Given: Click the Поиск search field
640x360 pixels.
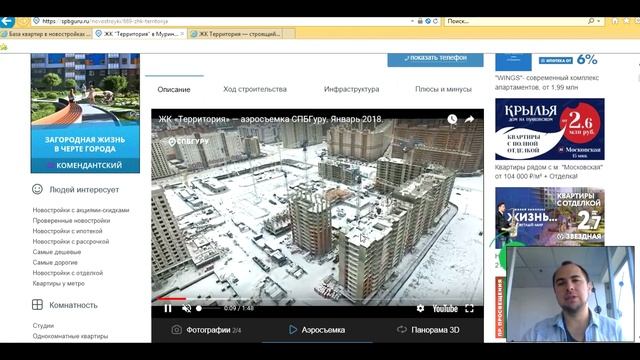Looking at the screenshot, I should 514,21.
